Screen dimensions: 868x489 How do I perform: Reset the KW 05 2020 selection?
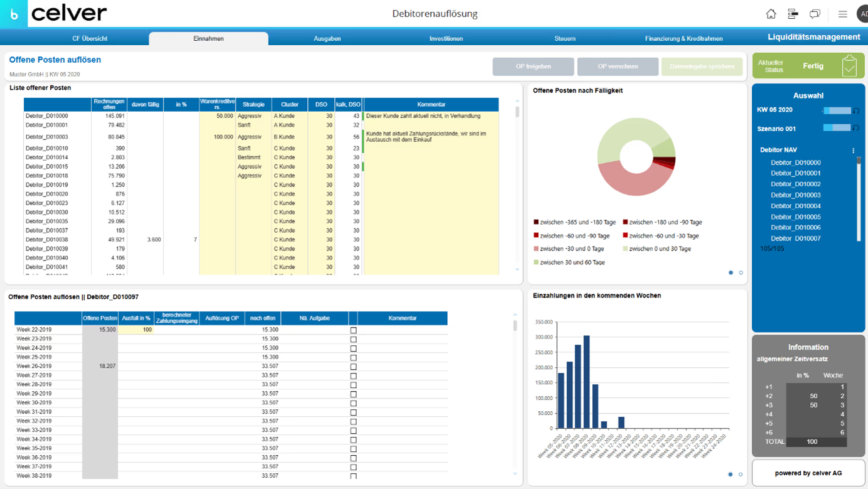[x=855, y=110]
